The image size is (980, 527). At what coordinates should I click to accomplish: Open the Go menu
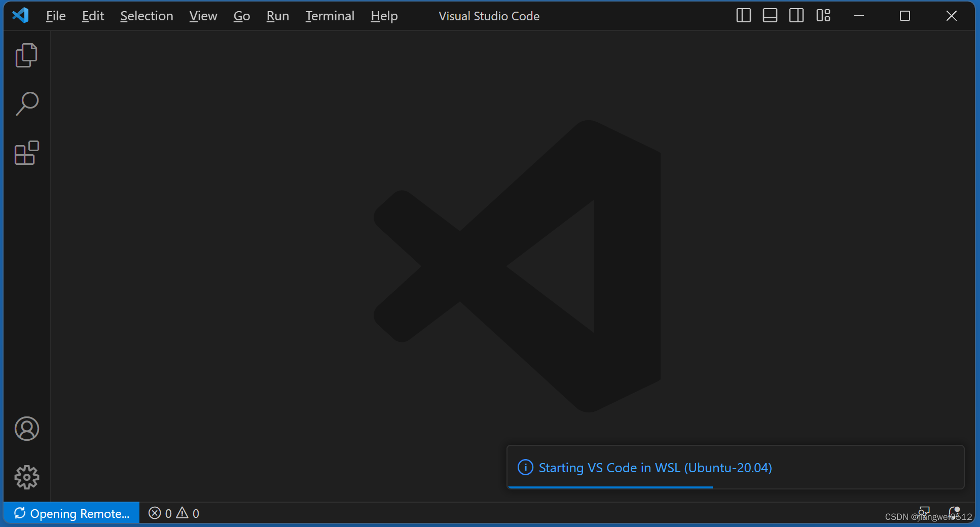[241, 16]
